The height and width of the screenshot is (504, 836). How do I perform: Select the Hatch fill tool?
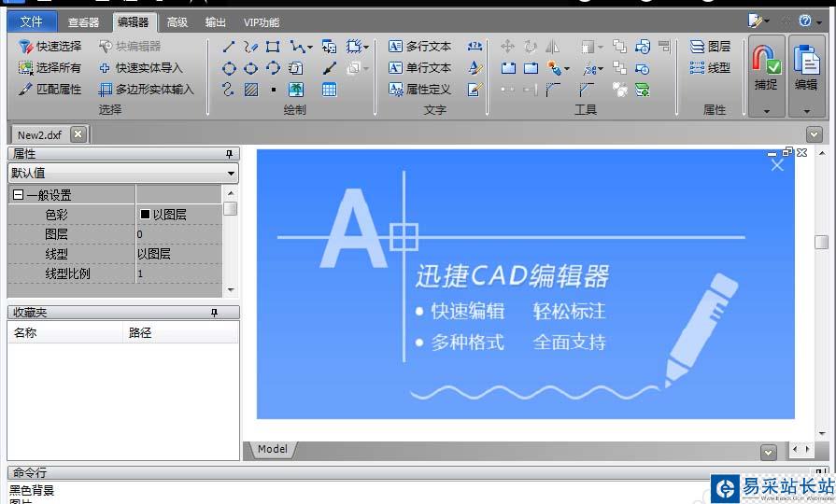250,90
